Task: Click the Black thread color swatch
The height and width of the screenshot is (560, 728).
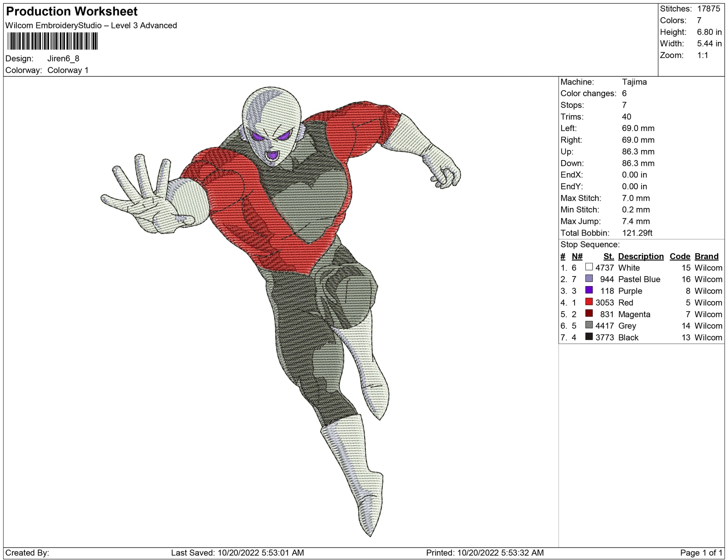Action: [x=589, y=337]
